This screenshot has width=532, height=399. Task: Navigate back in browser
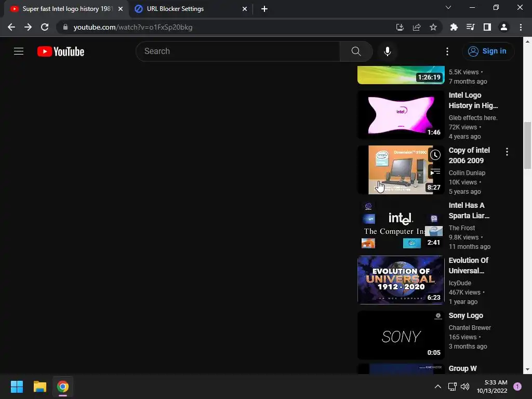(x=11, y=27)
